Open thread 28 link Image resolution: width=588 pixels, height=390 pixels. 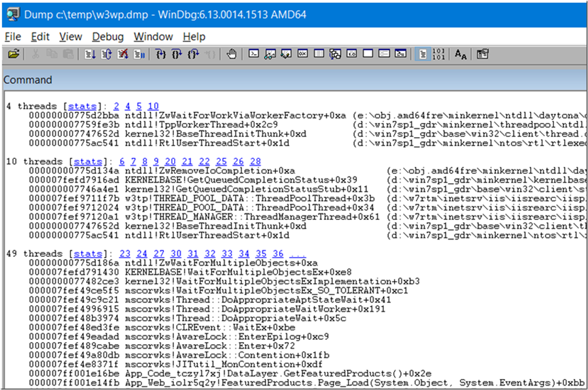(x=255, y=162)
